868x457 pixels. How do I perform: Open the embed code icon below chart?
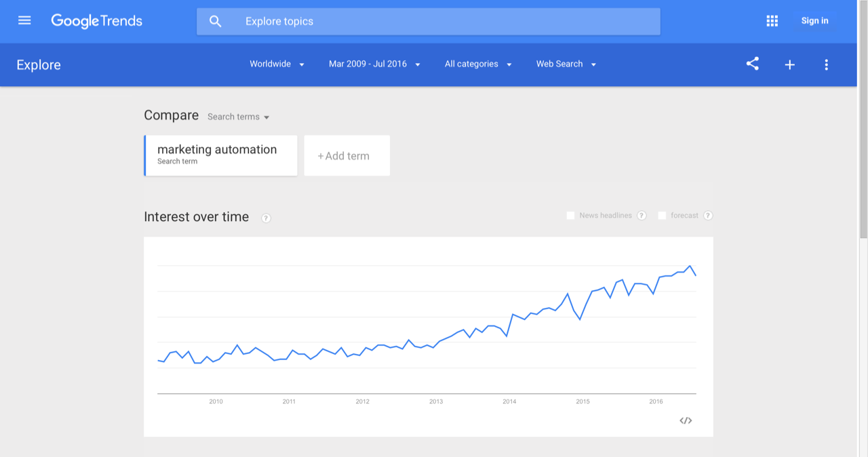(x=686, y=421)
